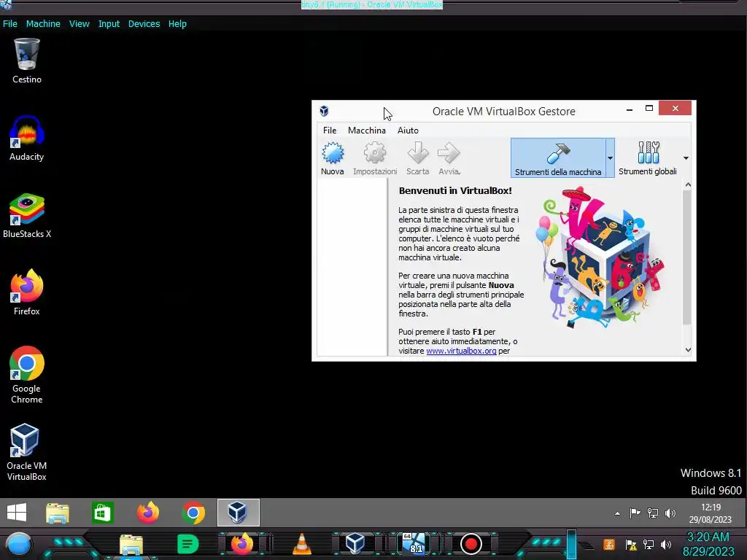This screenshot has width=747, height=560.
Task: Follow the www.virtualbox.org link
Action: 461,351
